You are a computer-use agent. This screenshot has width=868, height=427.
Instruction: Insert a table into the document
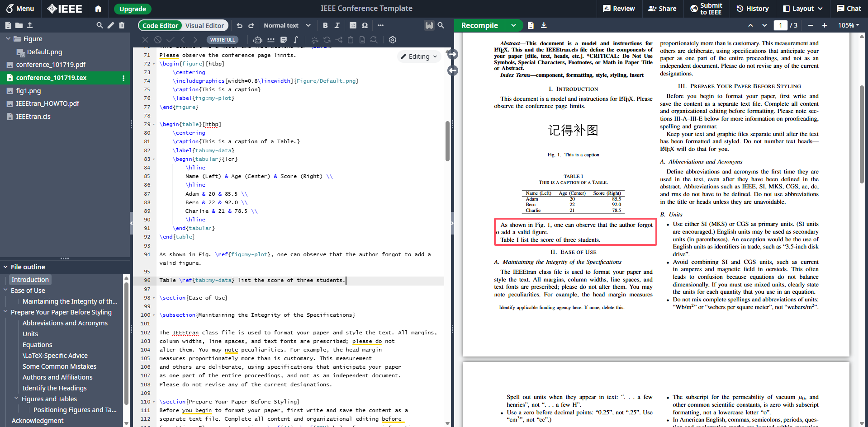click(x=353, y=25)
